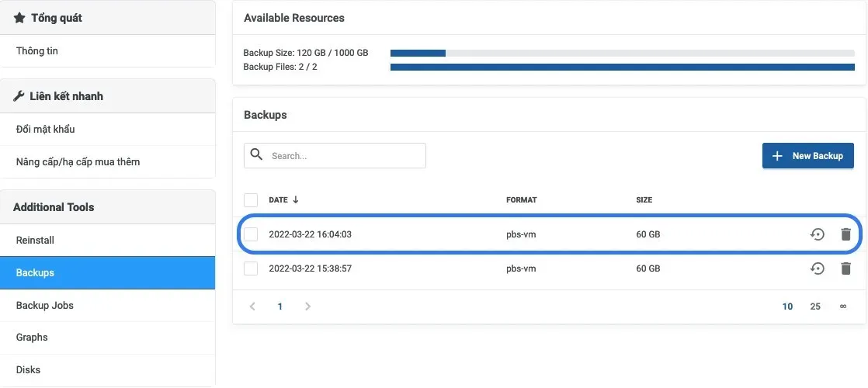
Task: Click pbs-vm in the 15:38:57 row
Action: coord(521,268)
